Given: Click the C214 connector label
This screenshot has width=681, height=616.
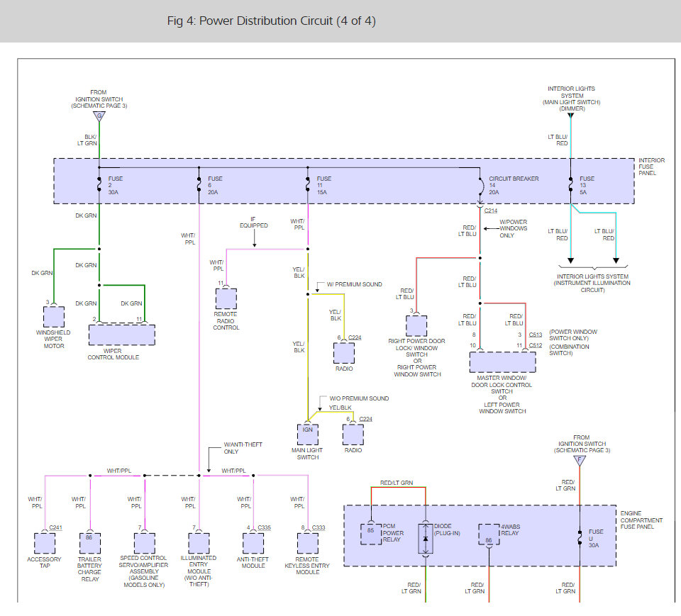Looking at the screenshot, I should [x=491, y=211].
